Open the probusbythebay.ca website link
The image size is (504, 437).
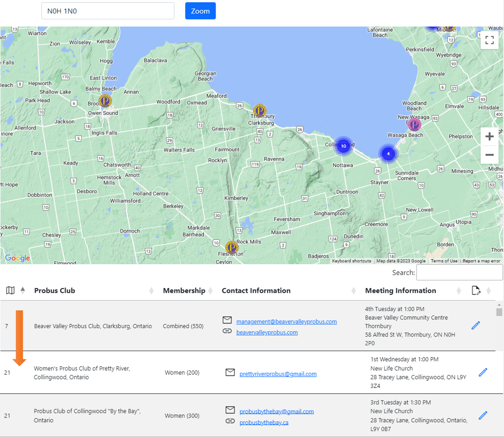264,422
